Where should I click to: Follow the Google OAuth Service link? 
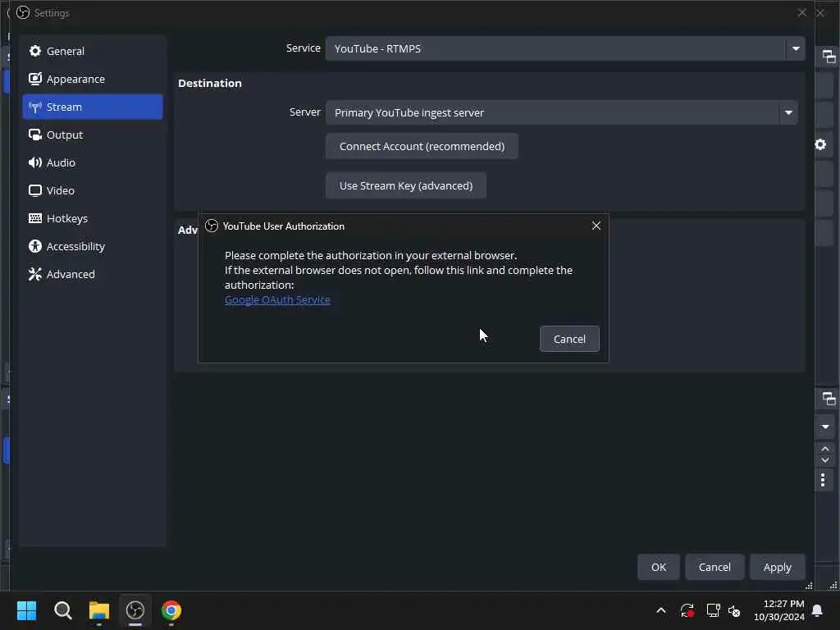[277, 299]
